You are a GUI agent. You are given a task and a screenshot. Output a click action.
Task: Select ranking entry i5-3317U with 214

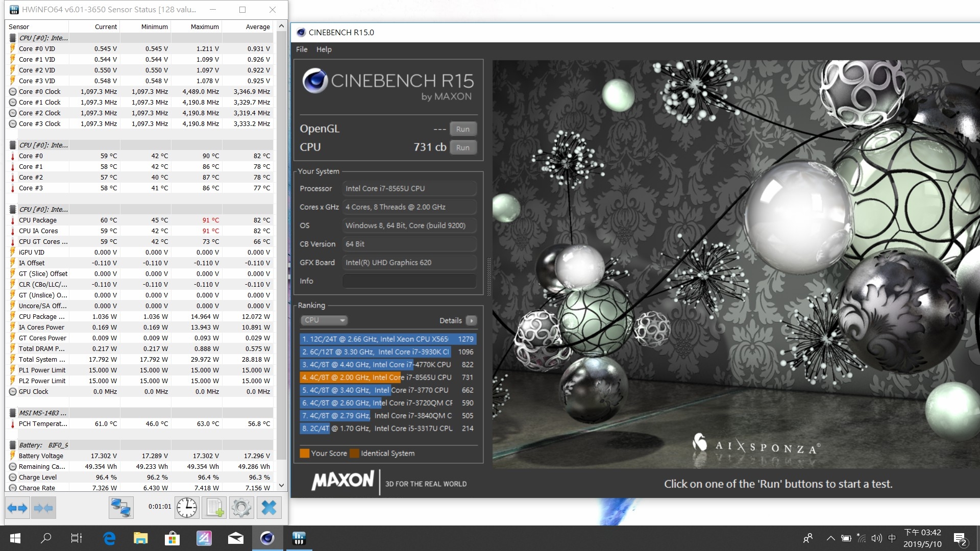pos(388,428)
